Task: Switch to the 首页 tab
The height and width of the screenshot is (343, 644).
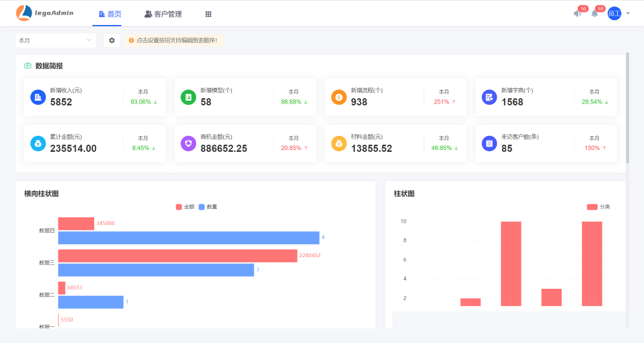Action: [110, 14]
